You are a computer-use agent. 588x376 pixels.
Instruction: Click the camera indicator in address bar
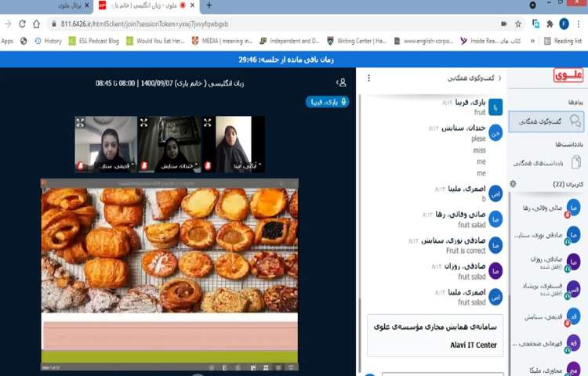pos(504,24)
